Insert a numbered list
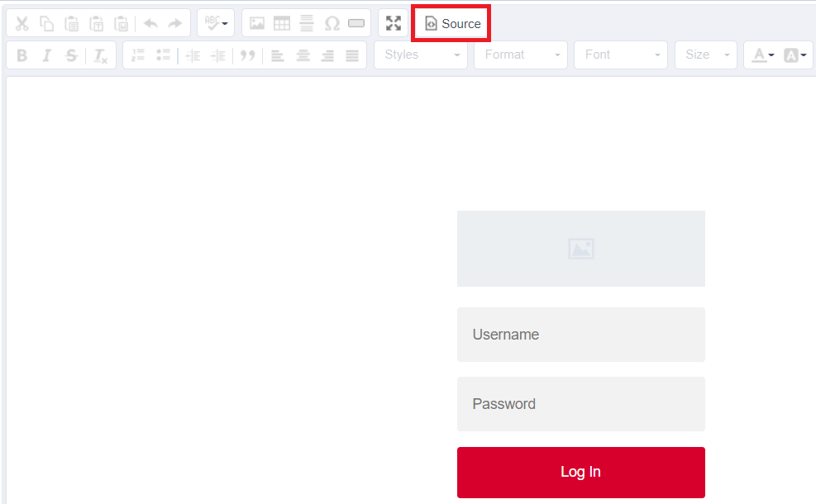This screenshot has width=816, height=504. click(x=138, y=55)
